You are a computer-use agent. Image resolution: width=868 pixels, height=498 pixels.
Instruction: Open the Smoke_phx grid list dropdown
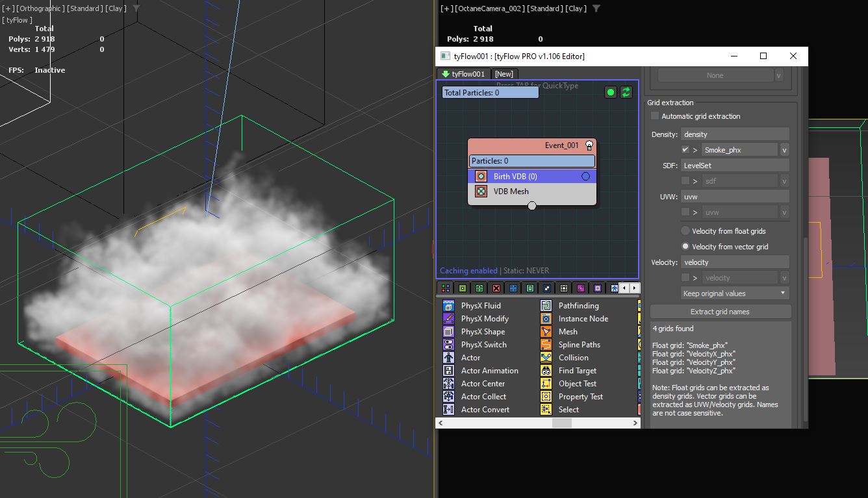point(784,150)
